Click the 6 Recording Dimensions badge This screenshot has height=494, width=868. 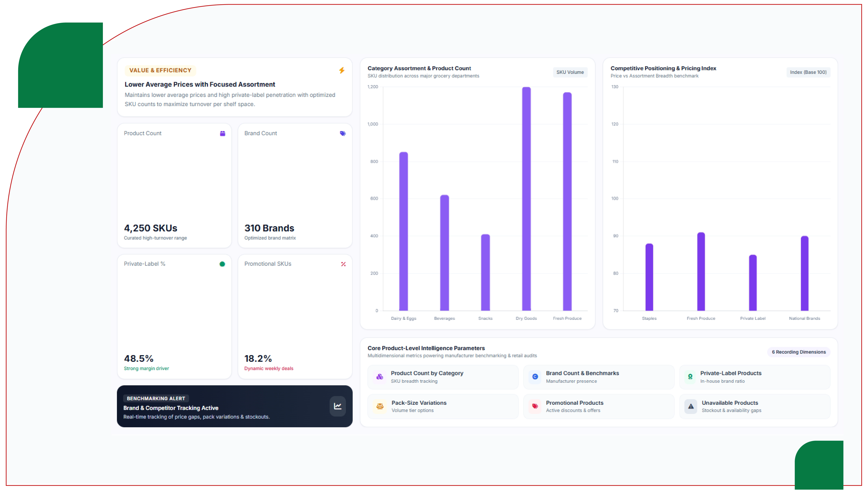coord(799,352)
